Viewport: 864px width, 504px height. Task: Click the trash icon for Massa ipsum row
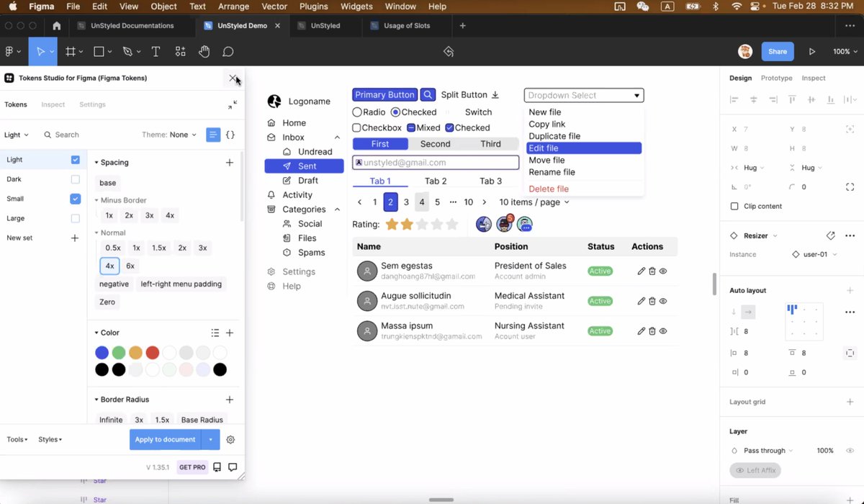[x=652, y=331]
